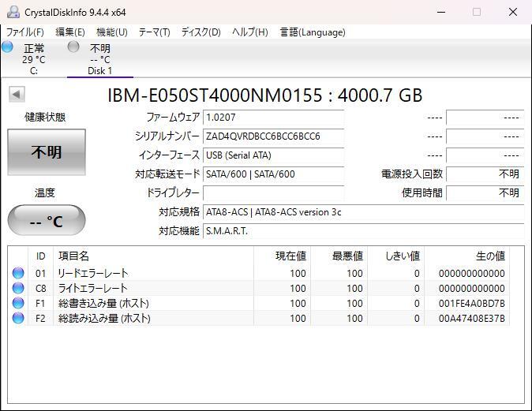Click the blue status orb for attribute F1

18,303
